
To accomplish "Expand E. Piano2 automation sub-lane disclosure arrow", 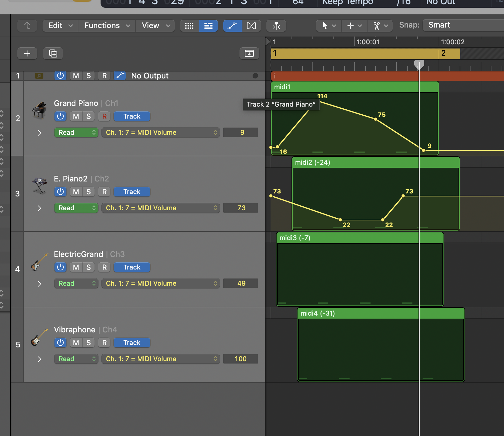I will [40, 208].
